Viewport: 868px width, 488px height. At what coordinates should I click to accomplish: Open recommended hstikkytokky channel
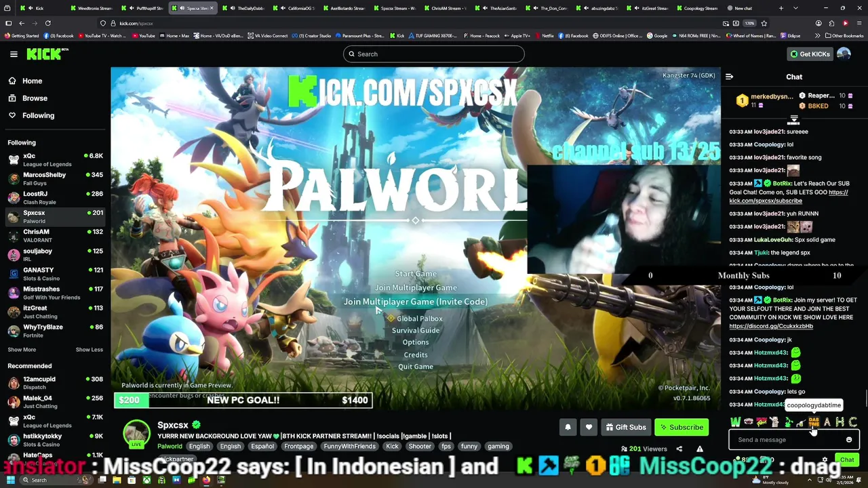[56, 440]
